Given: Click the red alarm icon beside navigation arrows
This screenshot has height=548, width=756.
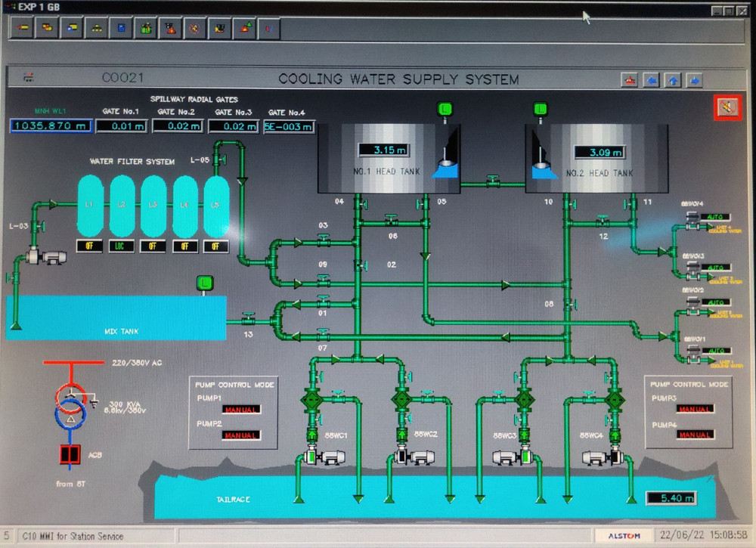Looking at the screenshot, I should click(629, 80).
